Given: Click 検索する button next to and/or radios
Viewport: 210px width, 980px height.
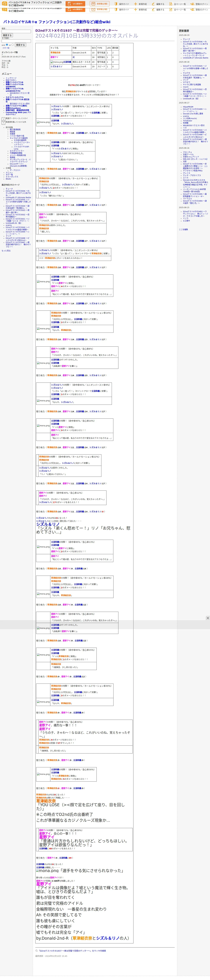Looking at the screenshot, I should pos(20,45).
